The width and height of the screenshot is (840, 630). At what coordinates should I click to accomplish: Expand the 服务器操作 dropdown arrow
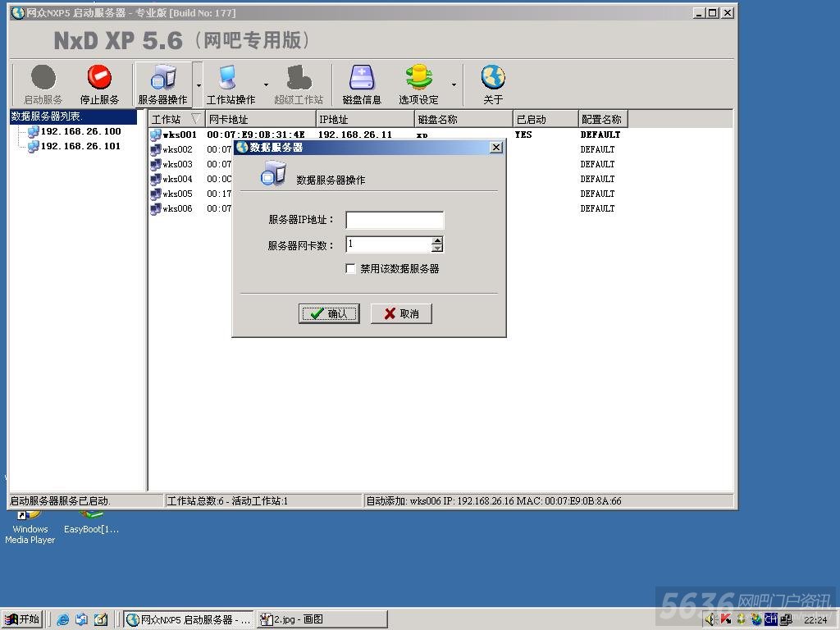pyautogui.click(x=199, y=85)
